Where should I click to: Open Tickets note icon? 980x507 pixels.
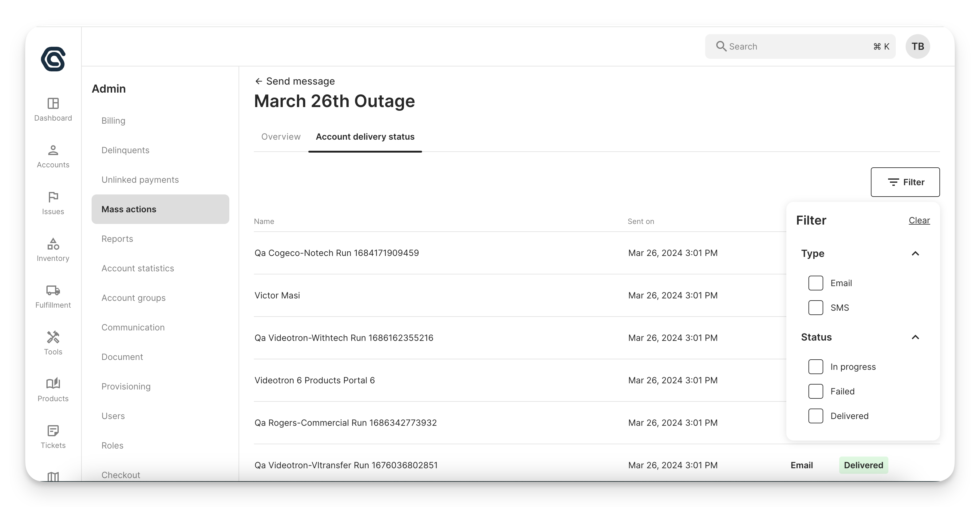tap(53, 431)
